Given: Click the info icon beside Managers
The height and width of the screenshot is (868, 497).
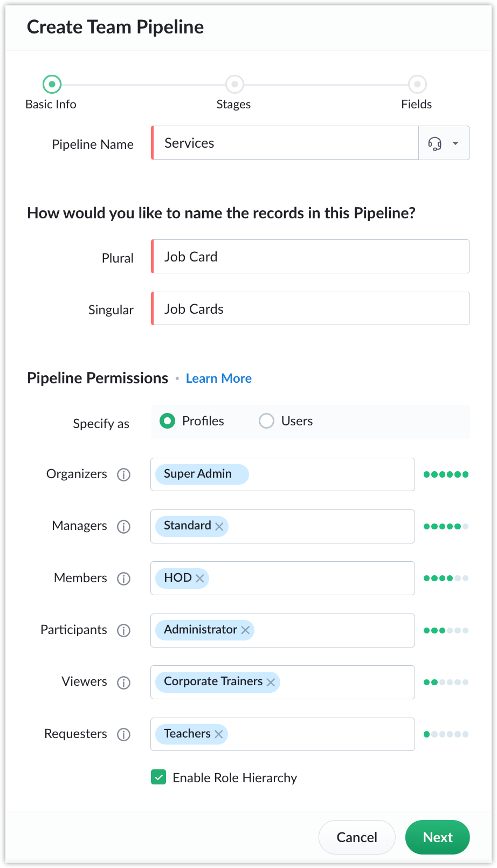Looking at the screenshot, I should click(124, 527).
